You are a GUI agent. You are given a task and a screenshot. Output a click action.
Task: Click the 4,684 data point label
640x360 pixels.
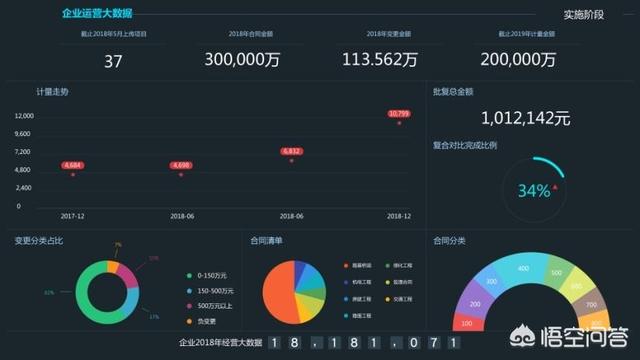[x=73, y=165]
